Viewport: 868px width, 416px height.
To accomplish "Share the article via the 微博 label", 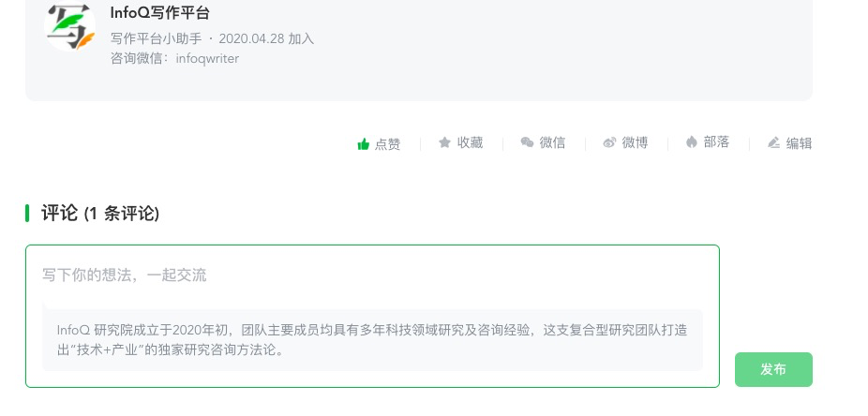I will (635, 142).
